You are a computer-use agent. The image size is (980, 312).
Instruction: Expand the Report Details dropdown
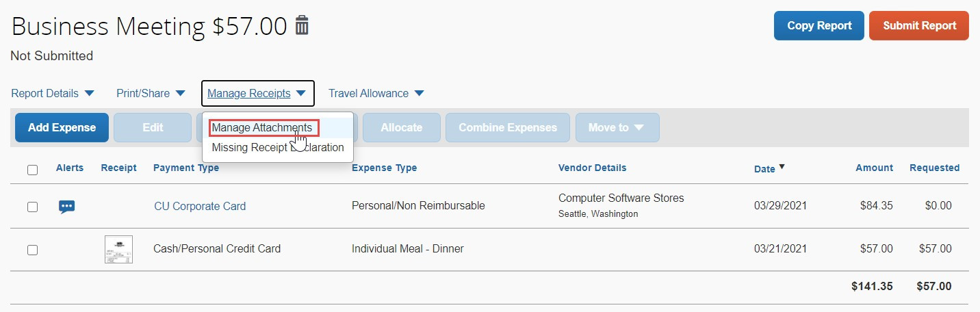(53, 93)
